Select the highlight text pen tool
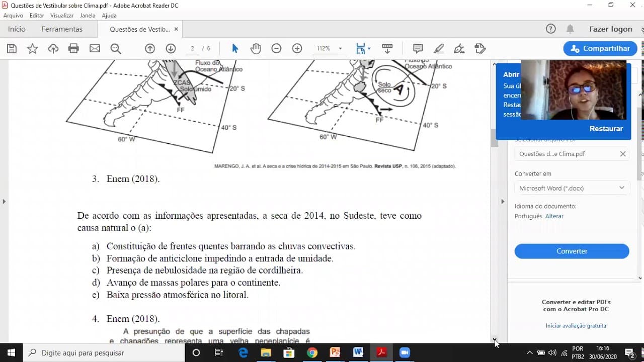This screenshot has width=644, height=362. (439, 49)
